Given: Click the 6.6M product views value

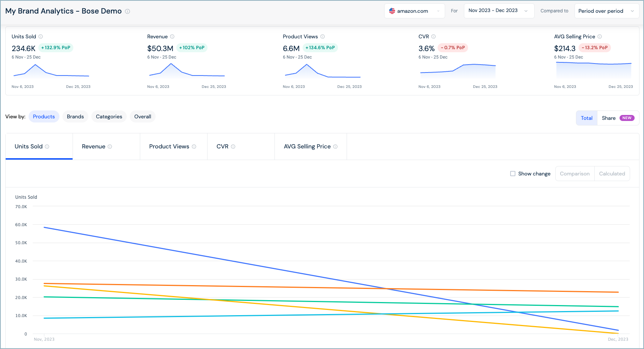Looking at the screenshot, I should coord(291,48).
